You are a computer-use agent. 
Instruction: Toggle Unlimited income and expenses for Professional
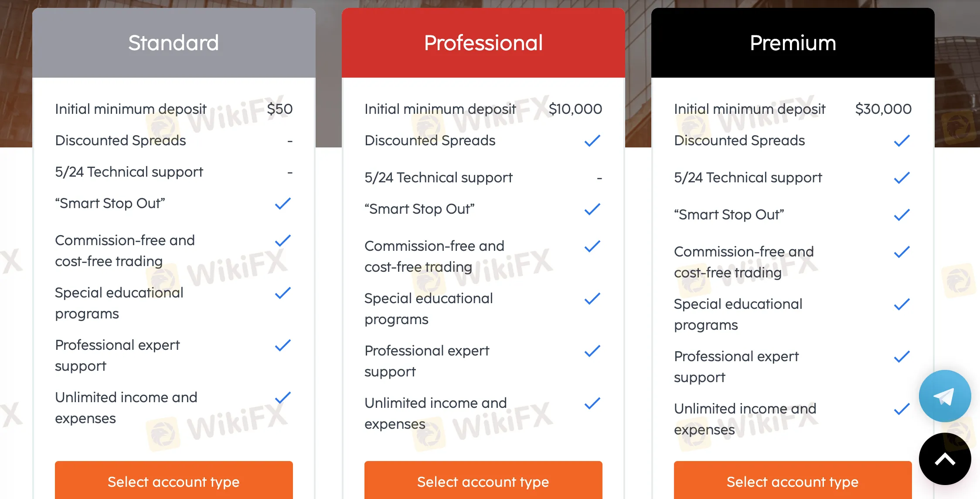tap(592, 402)
